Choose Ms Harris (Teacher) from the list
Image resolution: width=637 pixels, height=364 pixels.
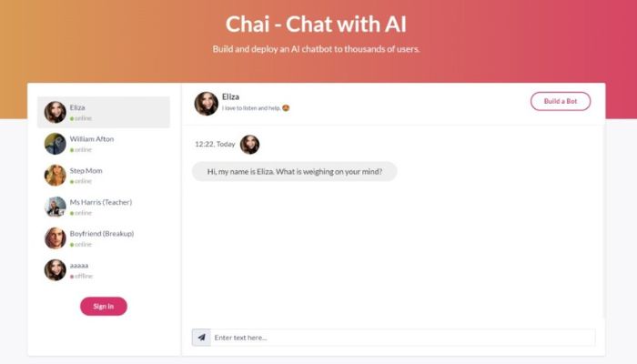click(104, 207)
